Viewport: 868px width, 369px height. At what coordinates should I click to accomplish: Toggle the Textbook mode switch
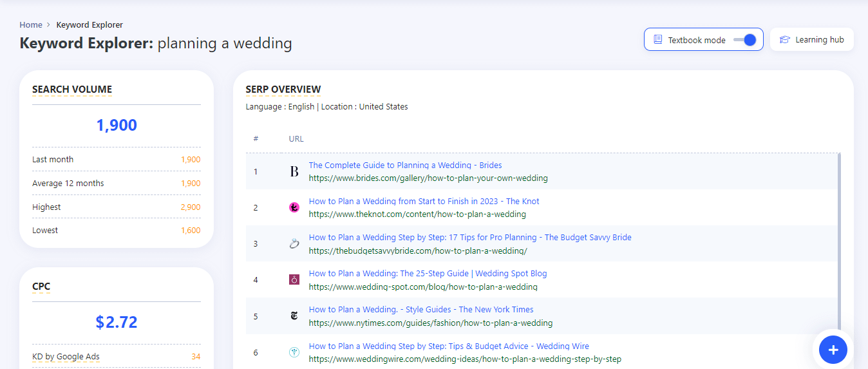[x=744, y=40]
